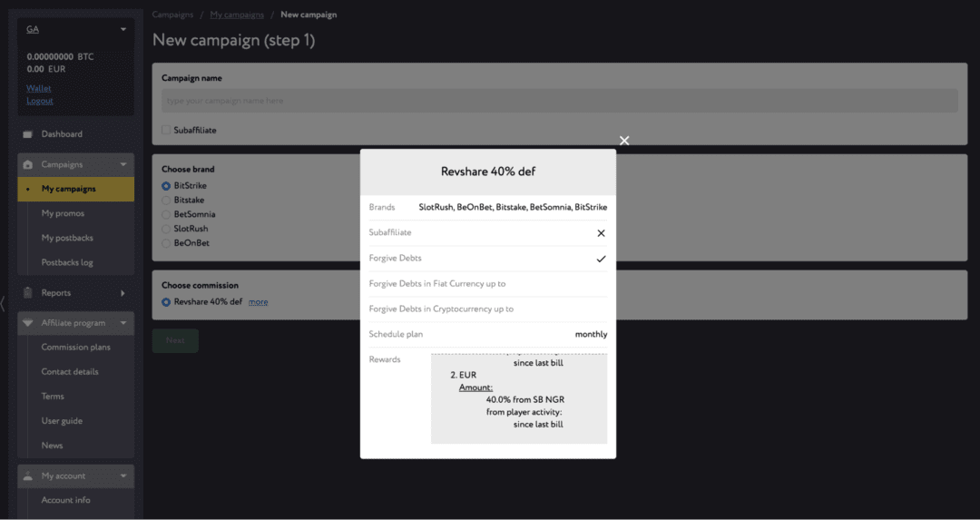The image size is (980, 520).
Task: Click the 2. EUR rewards entry
Action: (x=463, y=375)
